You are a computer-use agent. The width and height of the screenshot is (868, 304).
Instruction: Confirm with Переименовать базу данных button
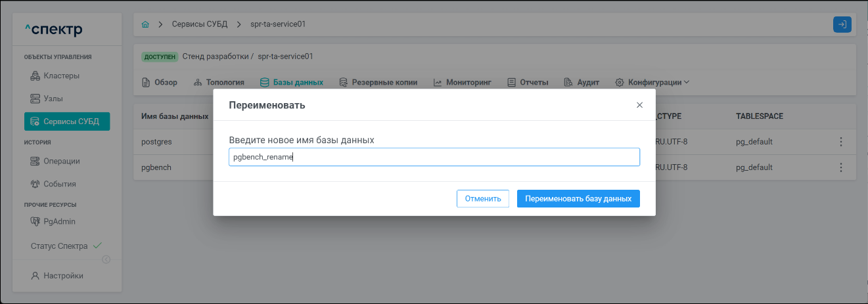pos(578,198)
